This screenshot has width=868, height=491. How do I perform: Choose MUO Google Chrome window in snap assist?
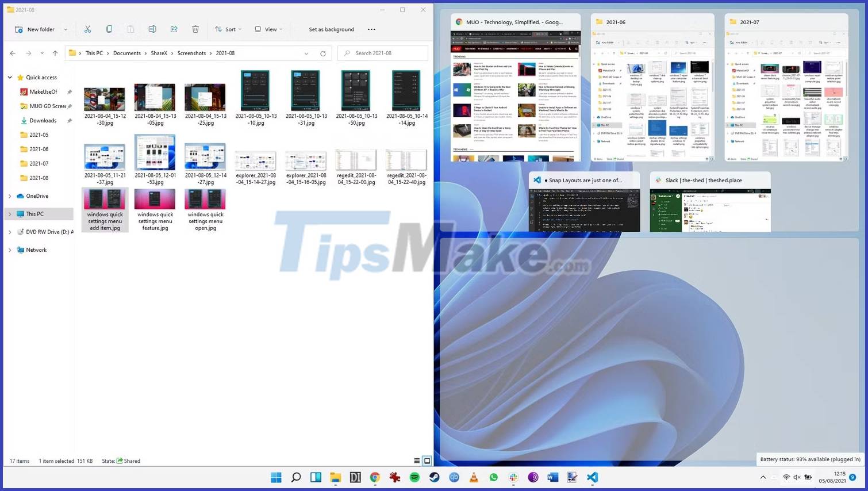click(x=516, y=88)
